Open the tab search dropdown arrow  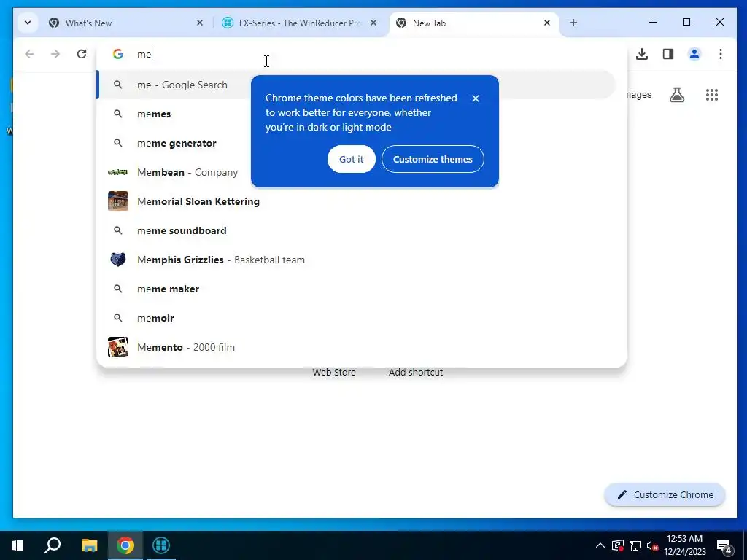point(28,23)
